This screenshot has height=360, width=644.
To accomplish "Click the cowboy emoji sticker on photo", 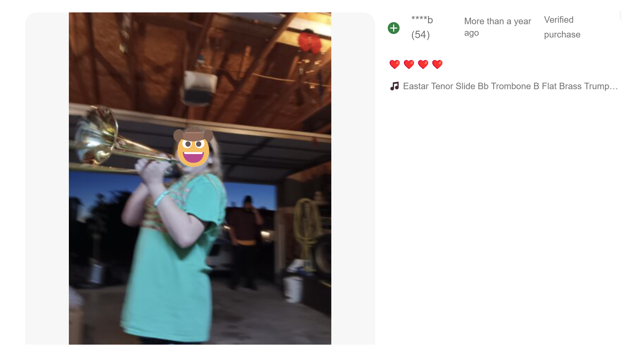I will click(x=193, y=147).
